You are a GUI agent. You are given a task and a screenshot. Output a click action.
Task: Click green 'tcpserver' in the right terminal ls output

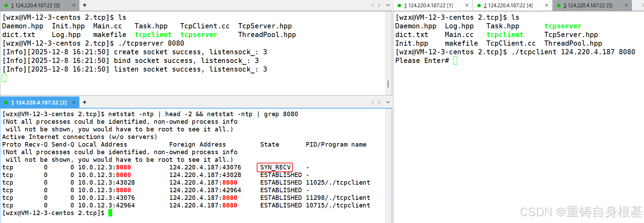pos(563,26)
